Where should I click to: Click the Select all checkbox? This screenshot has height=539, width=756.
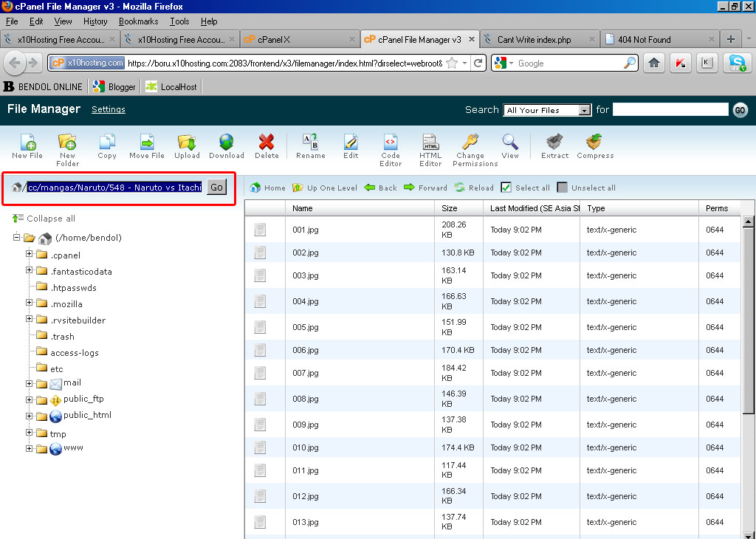[506, 188]
